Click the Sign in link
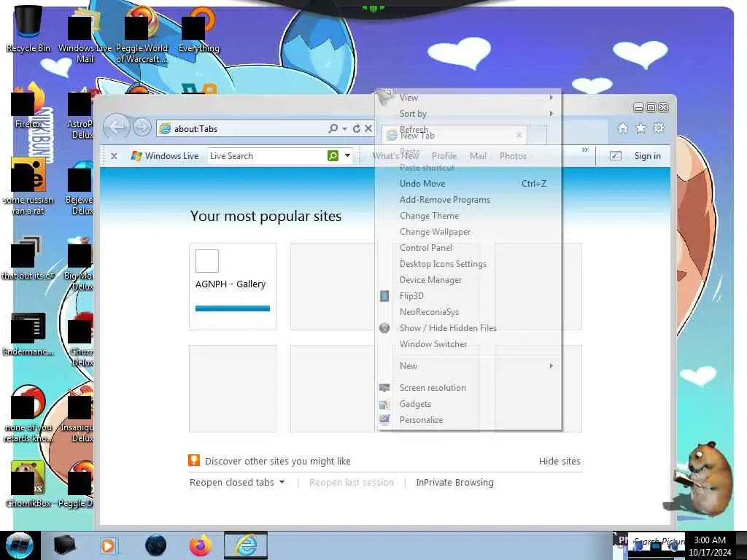 click(x=648, y=156)
